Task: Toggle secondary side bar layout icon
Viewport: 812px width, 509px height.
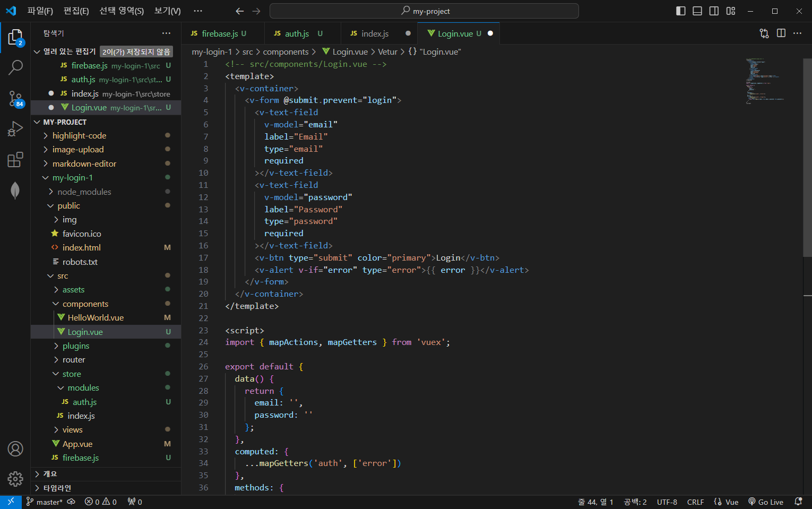Action: pyautogui.click(x=714, y=11)
